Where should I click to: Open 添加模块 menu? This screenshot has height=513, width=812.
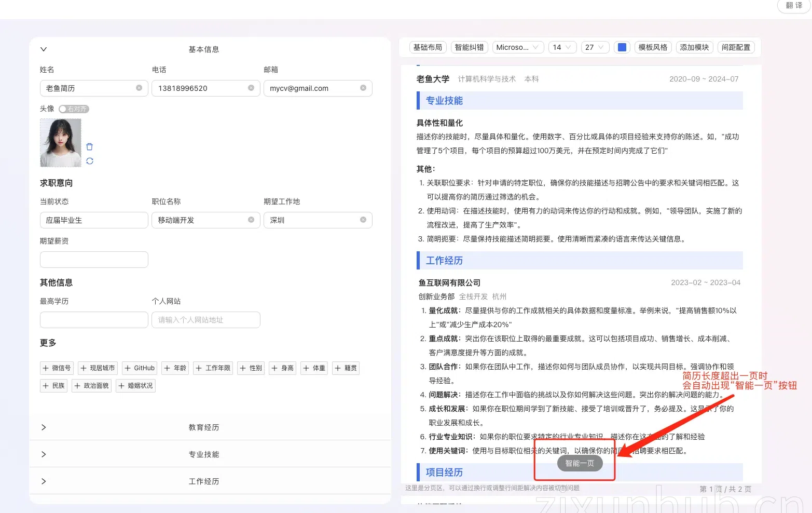[x=694, y=47]
